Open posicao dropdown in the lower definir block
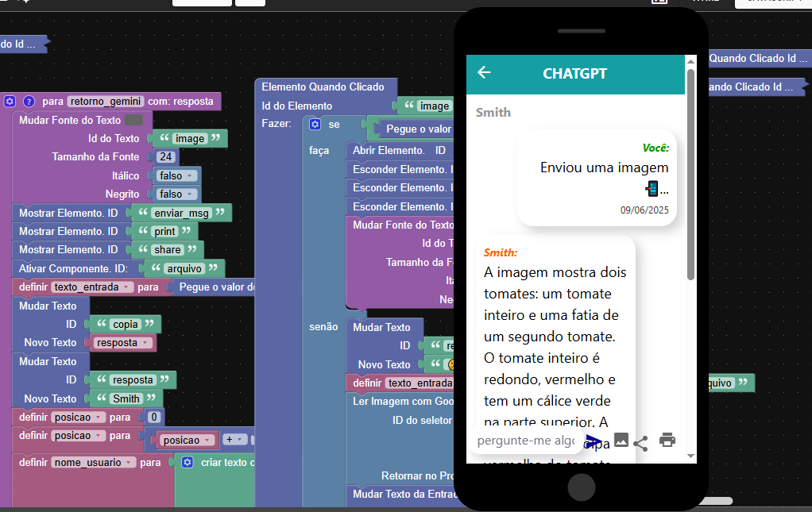812x512 pixels. [x=78, y=436]
